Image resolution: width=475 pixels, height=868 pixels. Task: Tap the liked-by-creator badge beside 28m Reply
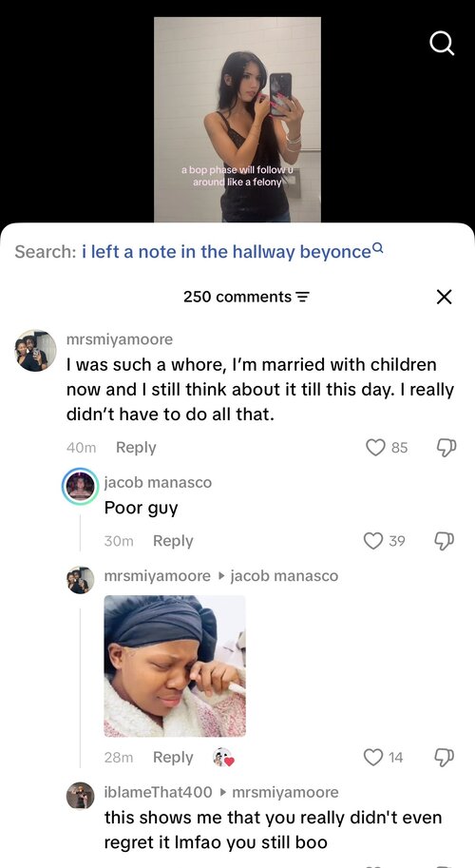pos(223,758)
